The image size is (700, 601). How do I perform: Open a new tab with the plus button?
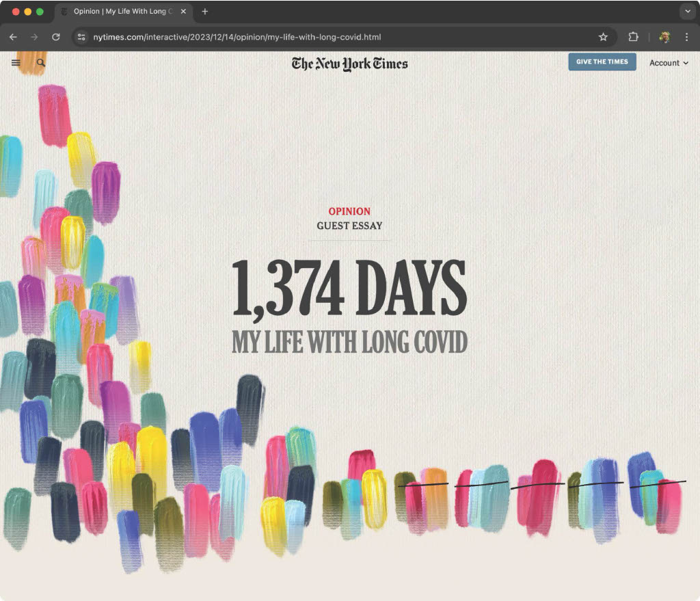[205, 12]
